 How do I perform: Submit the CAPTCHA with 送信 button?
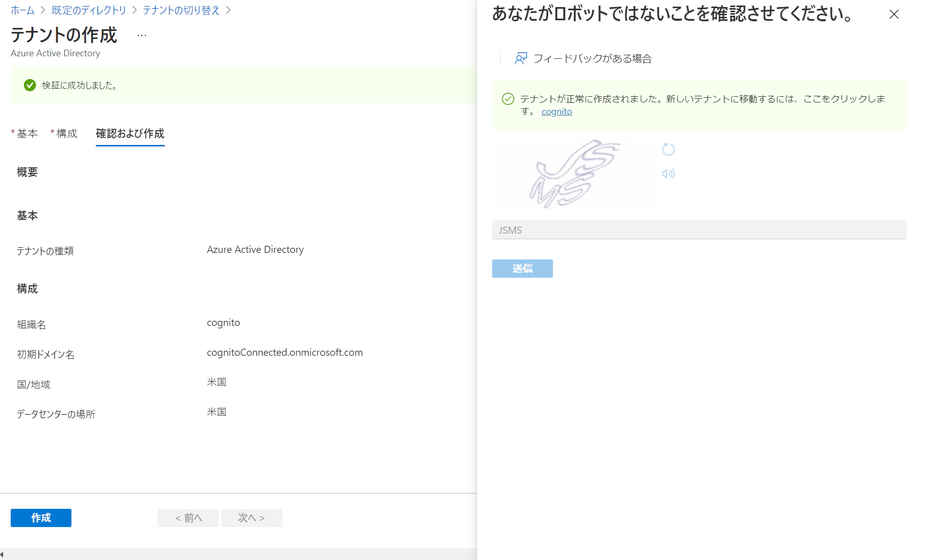click(x=523, y=269)
